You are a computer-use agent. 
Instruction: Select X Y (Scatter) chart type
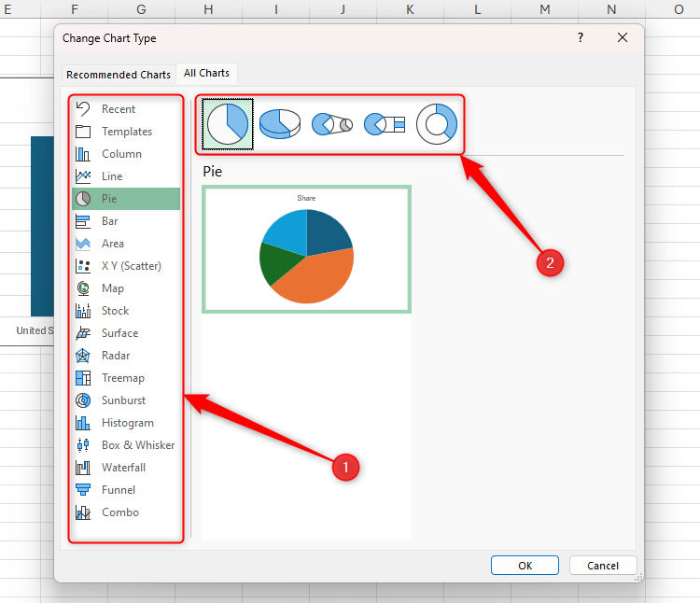point(131,266)
